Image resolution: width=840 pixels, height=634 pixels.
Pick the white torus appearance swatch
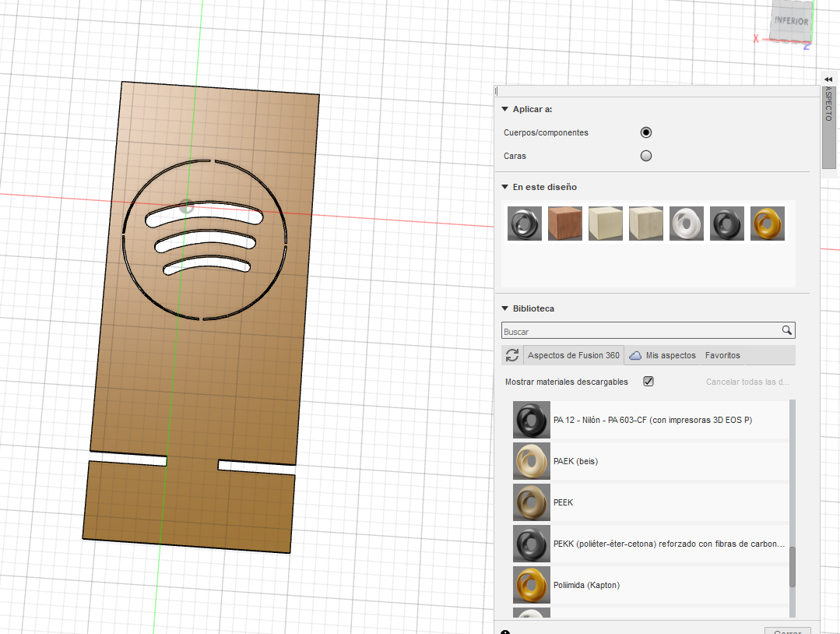(687, 224)
